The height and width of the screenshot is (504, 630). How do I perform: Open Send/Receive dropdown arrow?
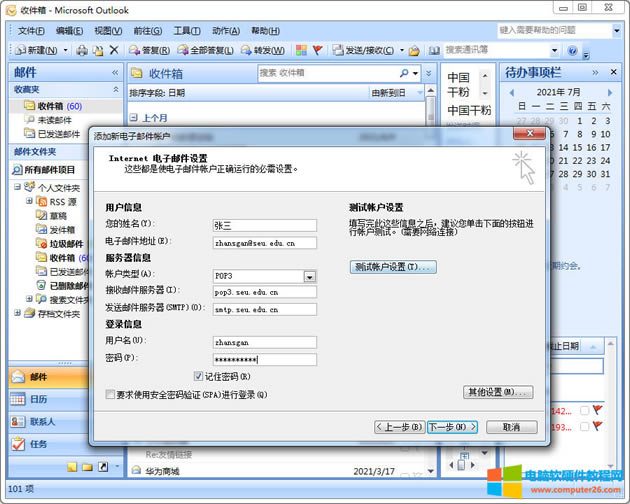click(402, 50)
